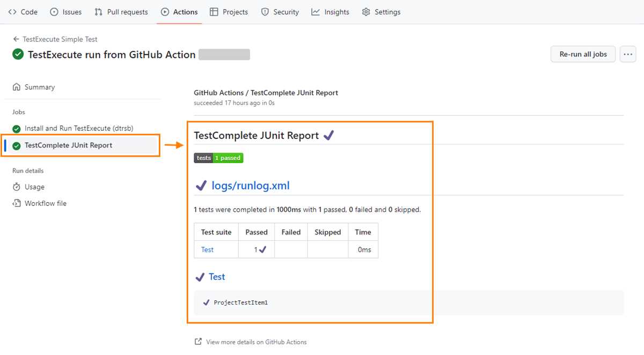Click the external link icon near View more details
644x355 pixels.
198,342
